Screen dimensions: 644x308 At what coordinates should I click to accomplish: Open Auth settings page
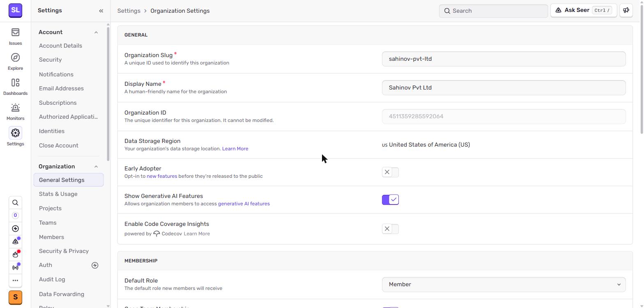click(x=46, y=265)
